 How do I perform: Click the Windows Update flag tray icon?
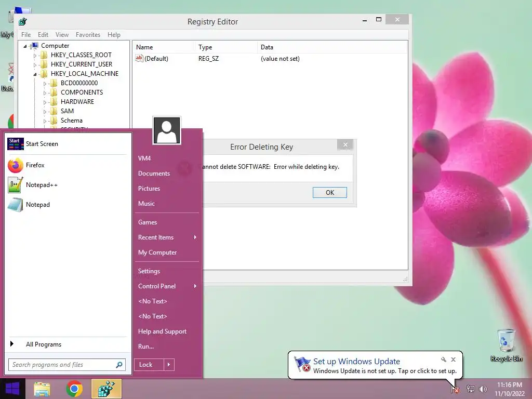pos(455,389)
